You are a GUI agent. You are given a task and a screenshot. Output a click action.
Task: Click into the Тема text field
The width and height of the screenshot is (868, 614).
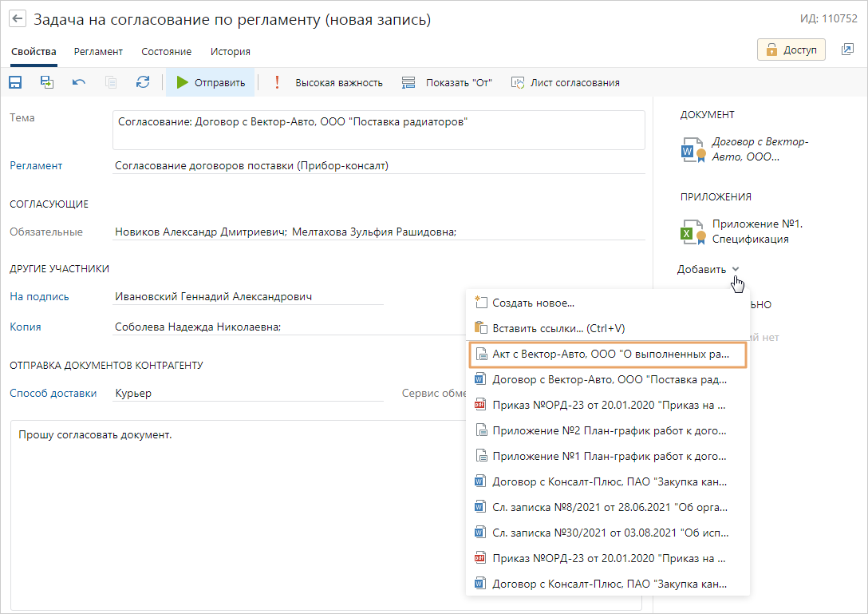pyautogui.click(x=378, y=129)
